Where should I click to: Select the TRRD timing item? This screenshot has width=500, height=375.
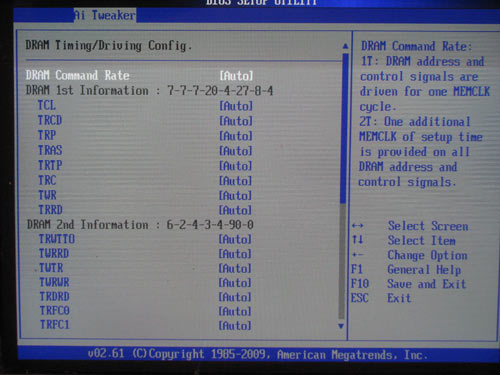50,210
